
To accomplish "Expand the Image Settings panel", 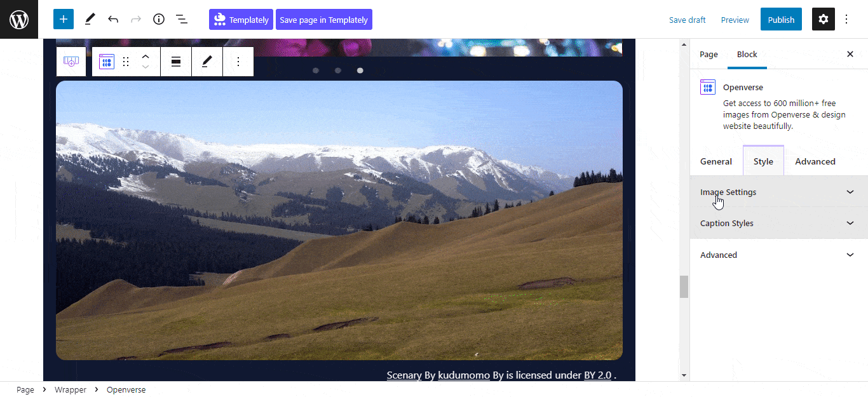I will pos(778,192).
